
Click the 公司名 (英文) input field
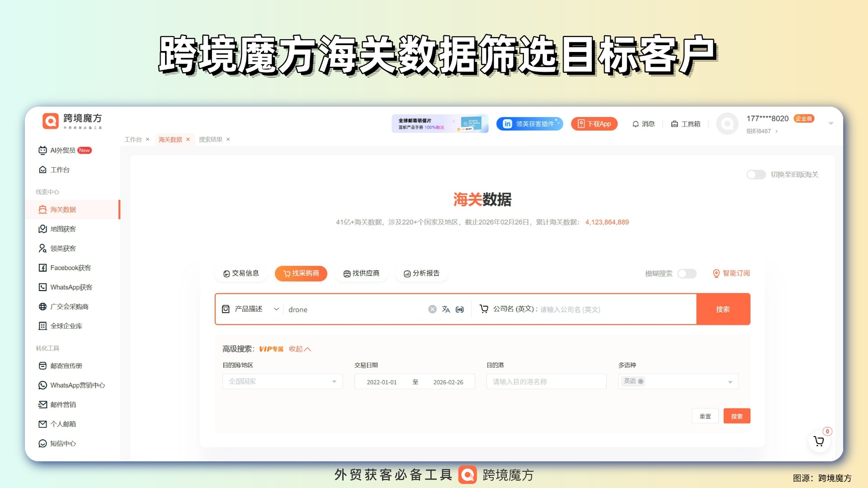coord(583,309)
